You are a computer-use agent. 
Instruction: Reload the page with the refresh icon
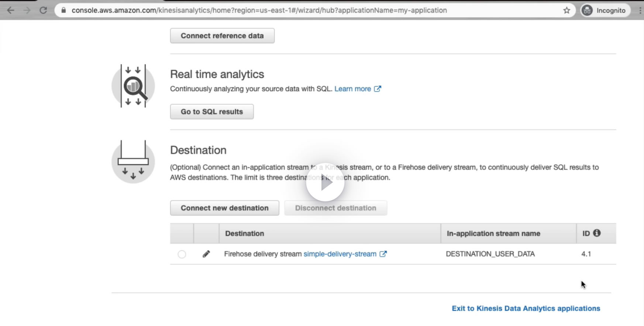coord(43,10)
